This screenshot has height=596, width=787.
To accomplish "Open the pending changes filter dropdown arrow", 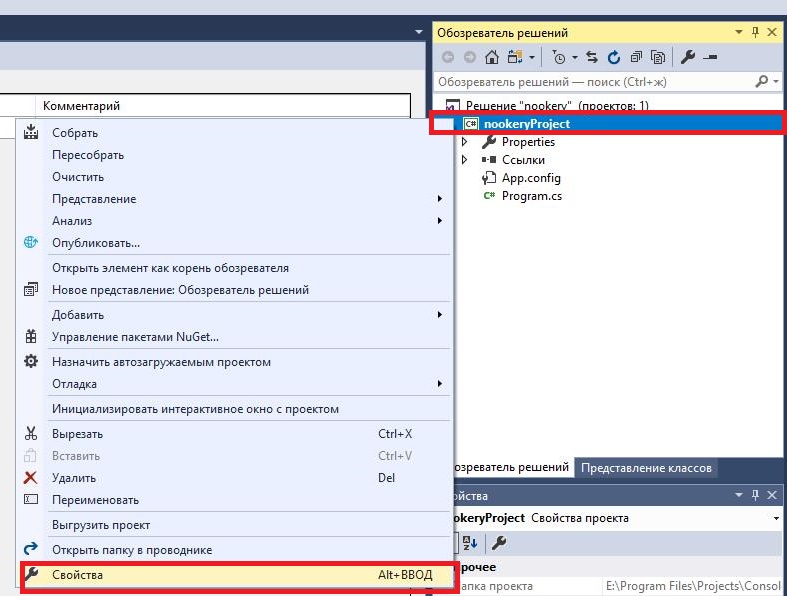I will tap(575, 57).
